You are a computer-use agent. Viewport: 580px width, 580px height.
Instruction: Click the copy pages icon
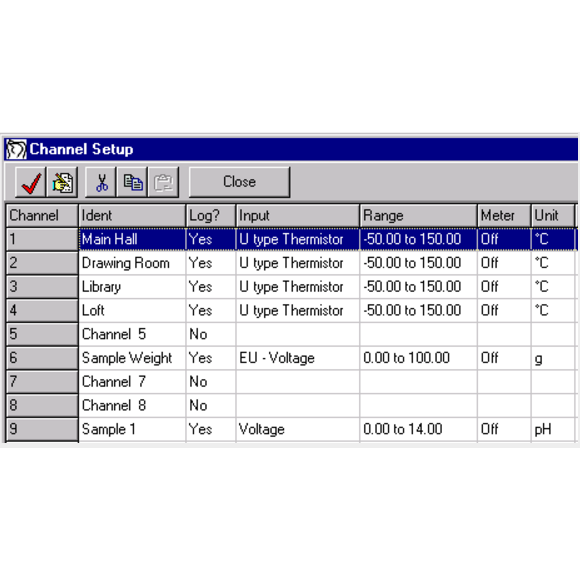point(132,182)
